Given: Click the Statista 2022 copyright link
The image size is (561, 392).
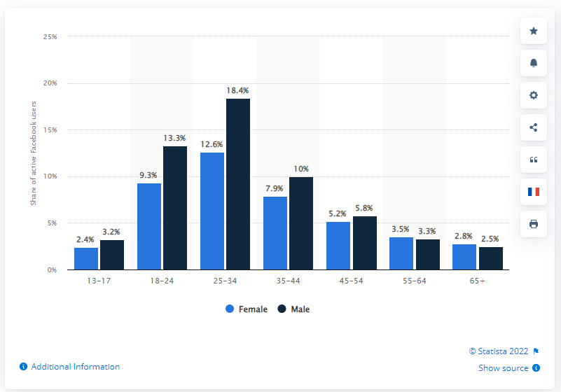Looking at the screenshot, I should 499,351.
